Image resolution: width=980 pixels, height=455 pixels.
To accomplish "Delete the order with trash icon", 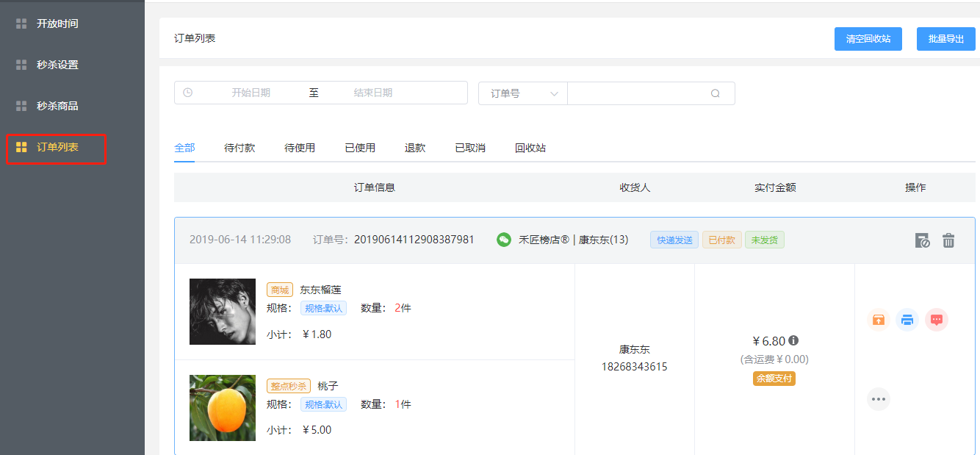I will click(948, 240).
